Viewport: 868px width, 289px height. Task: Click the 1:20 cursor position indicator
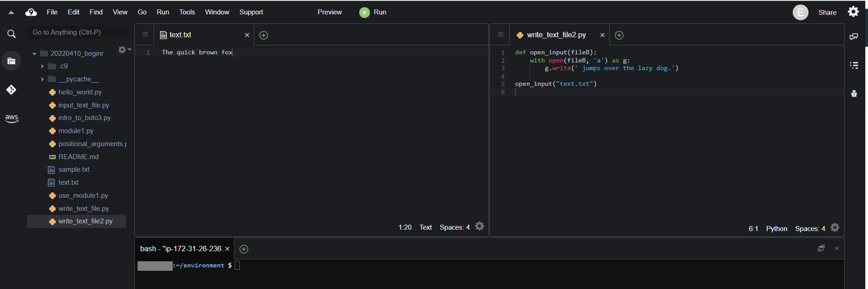coord(405,227)
